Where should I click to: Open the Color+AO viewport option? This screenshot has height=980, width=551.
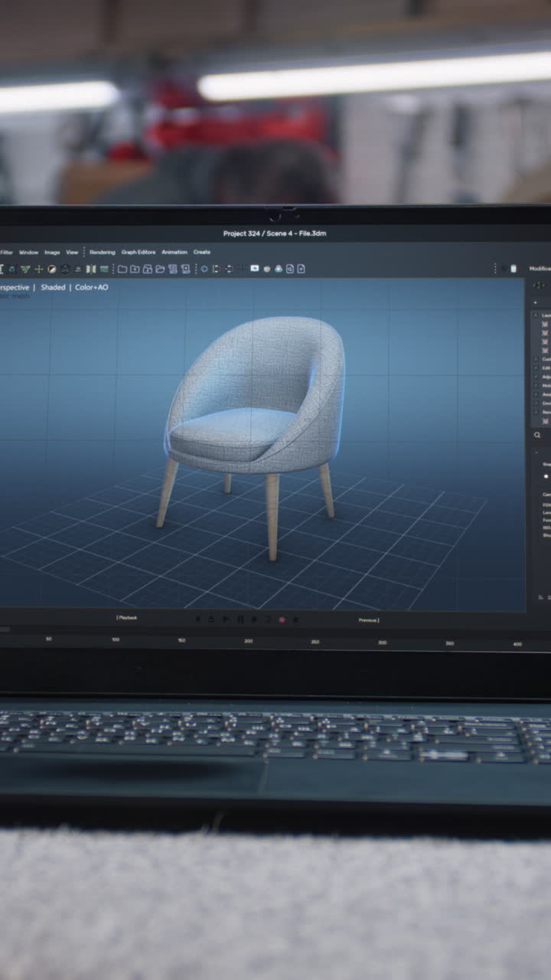pos(92,288)
